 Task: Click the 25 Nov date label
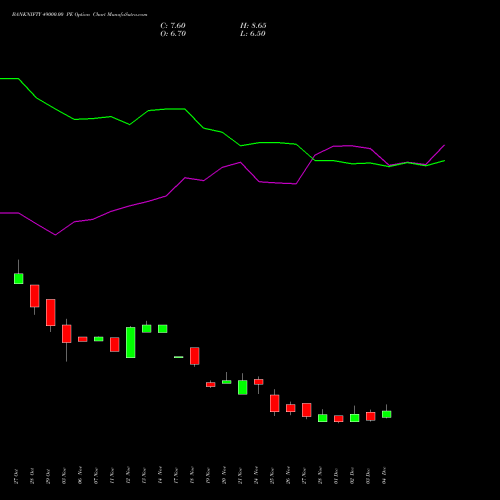272,476
